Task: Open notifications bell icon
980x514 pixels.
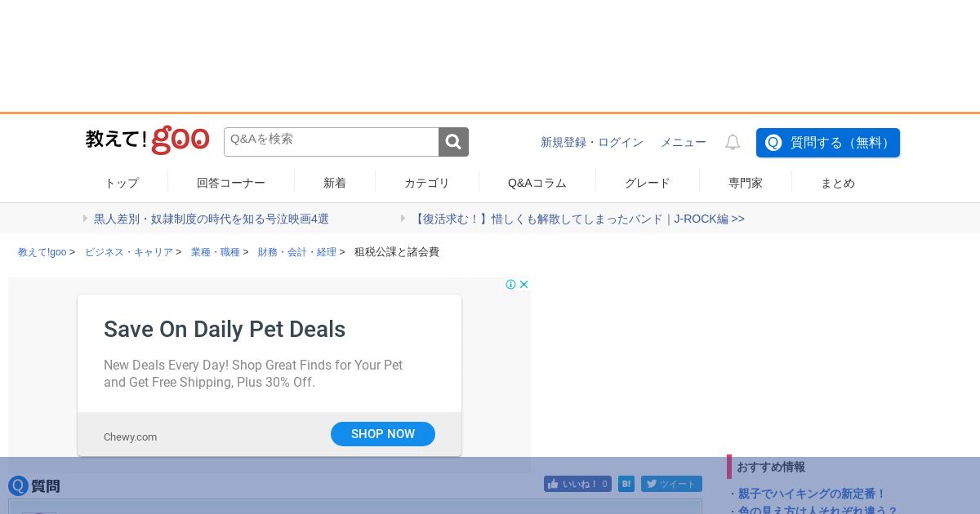Action: pos(733,142)
